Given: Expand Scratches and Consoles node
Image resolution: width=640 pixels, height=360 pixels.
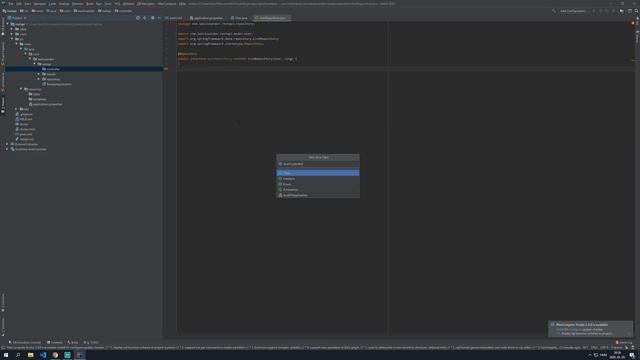Looking at the screenshot, I should (x=7, y=149).
